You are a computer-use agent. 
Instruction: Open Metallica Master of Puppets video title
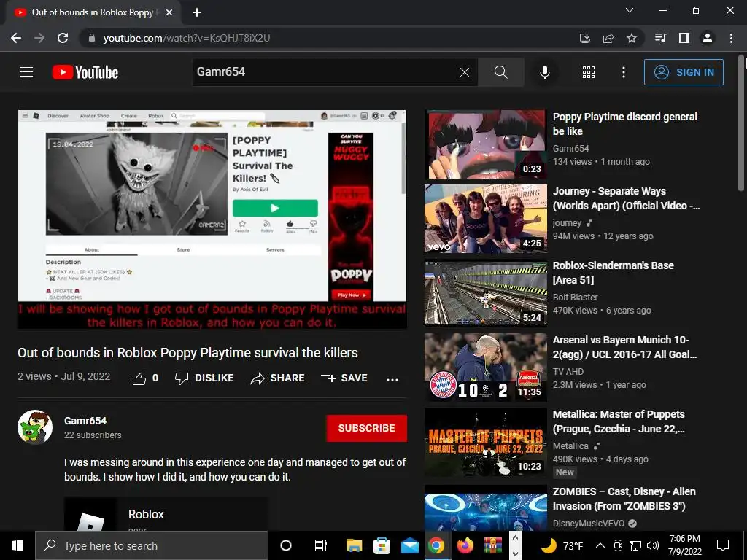point(619,421)
